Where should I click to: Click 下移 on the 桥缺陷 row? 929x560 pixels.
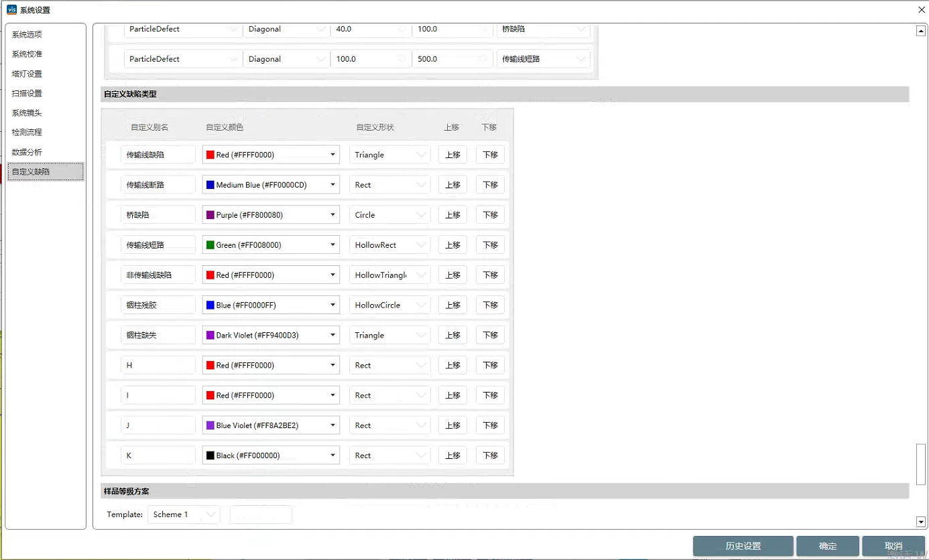click(490, 215)
